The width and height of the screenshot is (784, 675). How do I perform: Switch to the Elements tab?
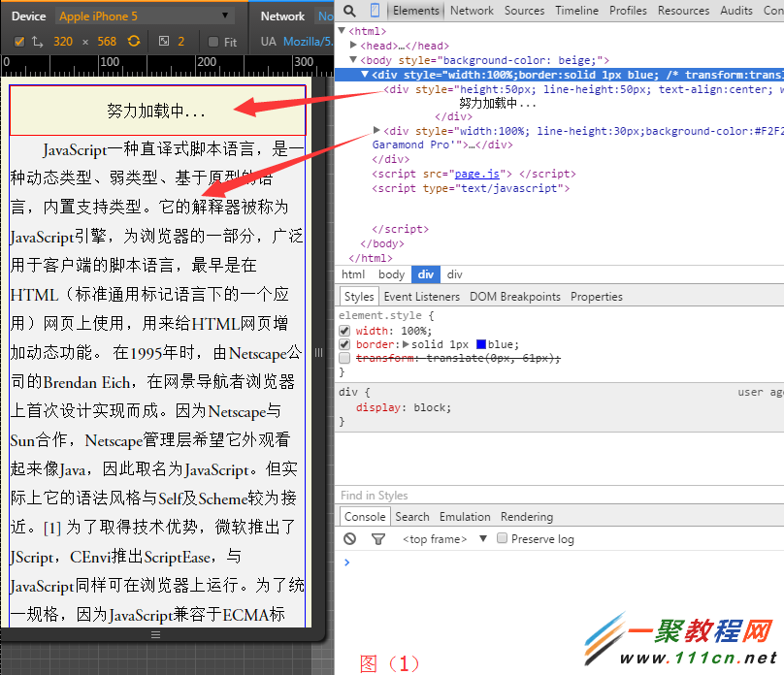coord(416,11)
